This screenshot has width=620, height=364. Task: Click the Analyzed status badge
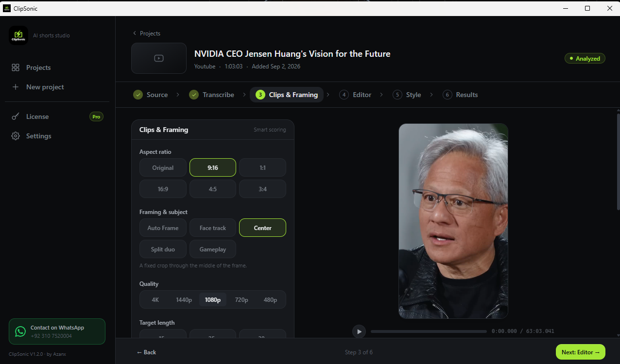click(x=585, y=58)
